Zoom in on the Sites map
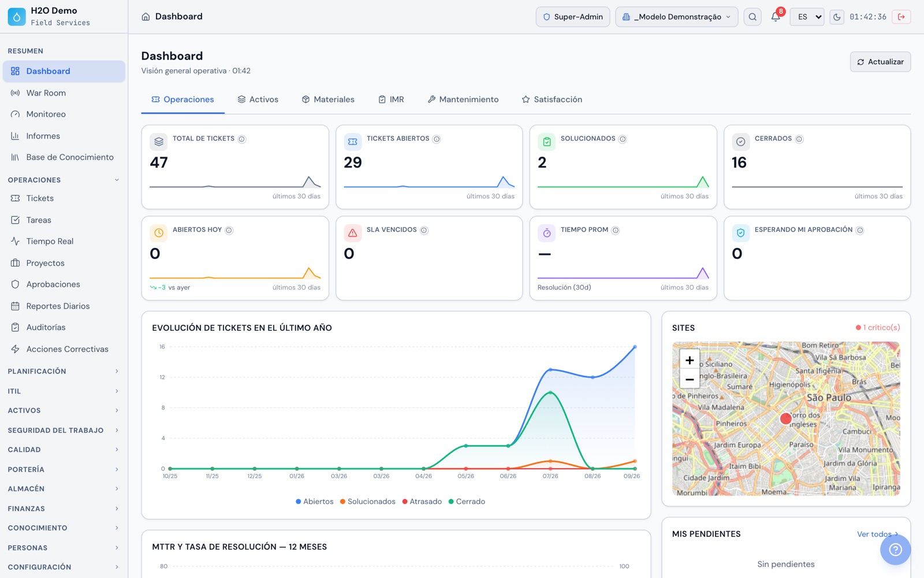Screen dimensions: 924x578 [690, 360]
